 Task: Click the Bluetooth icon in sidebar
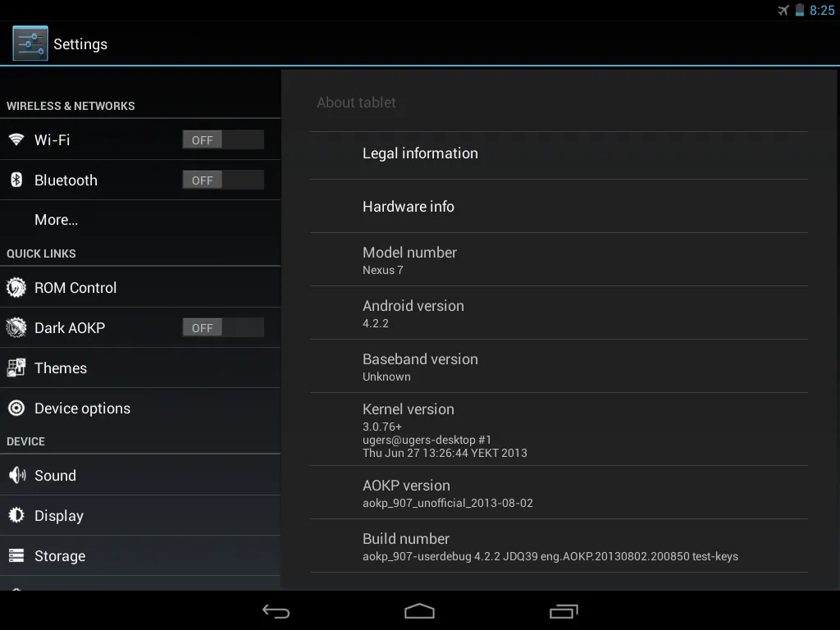pos(16,180)
